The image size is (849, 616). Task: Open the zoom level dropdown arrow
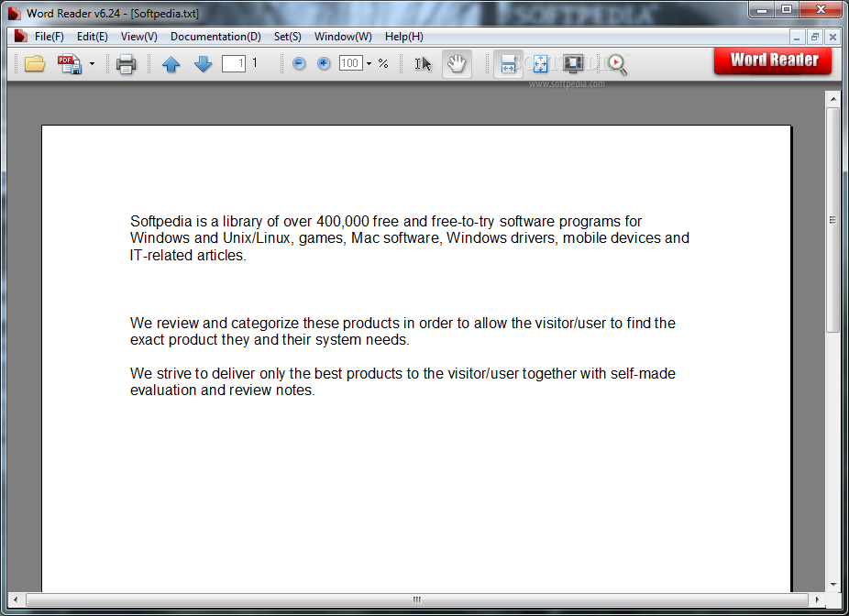click(x=369, y=64)
